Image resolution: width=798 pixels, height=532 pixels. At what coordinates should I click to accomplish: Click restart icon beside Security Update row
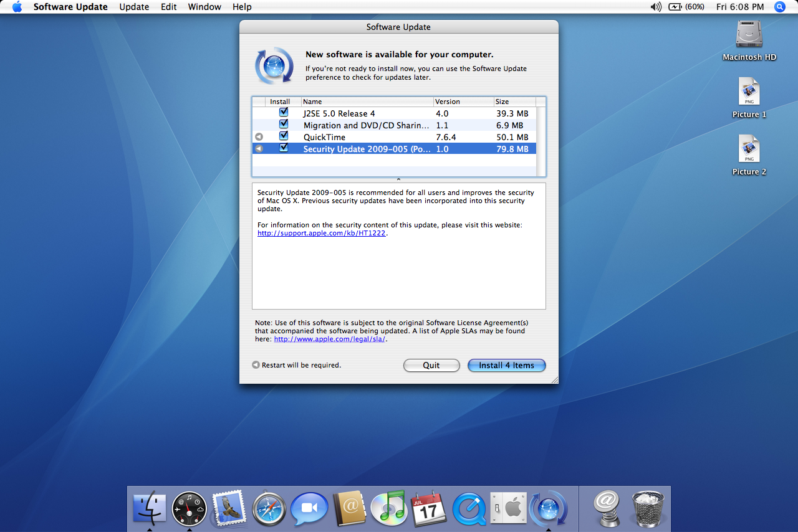coord(259,149)
